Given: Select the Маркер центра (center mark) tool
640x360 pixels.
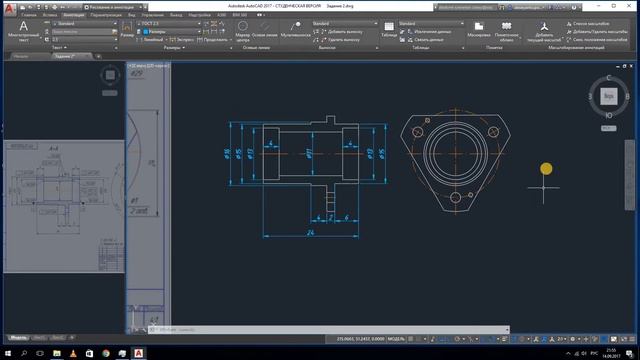Looking at the screenshot, I should click(x=242, y=31).
